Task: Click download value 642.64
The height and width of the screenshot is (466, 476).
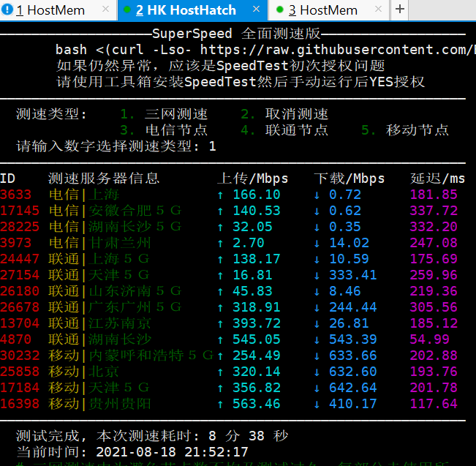Action: click(x=352, y=388)
